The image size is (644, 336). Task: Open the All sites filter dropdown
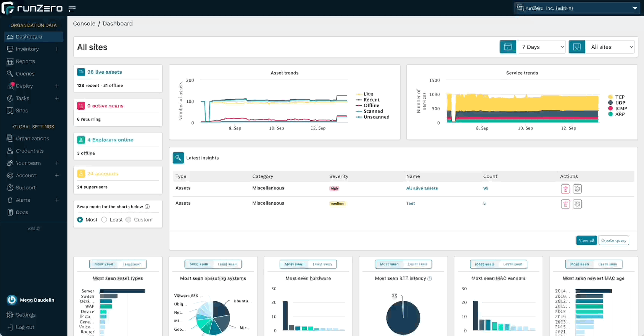pyautogui.click(x=610, y=47)
